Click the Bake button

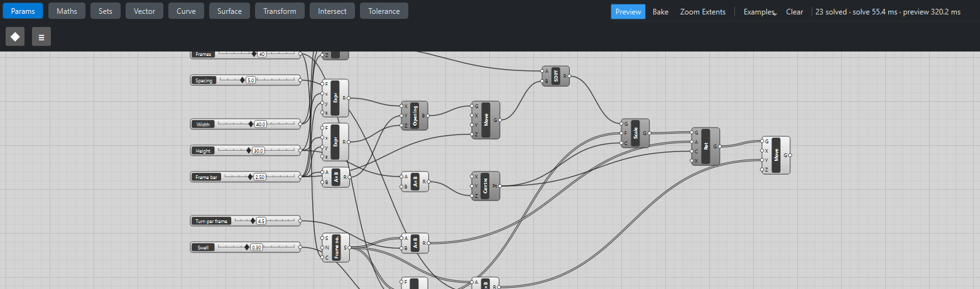click(x=660, y=11)
